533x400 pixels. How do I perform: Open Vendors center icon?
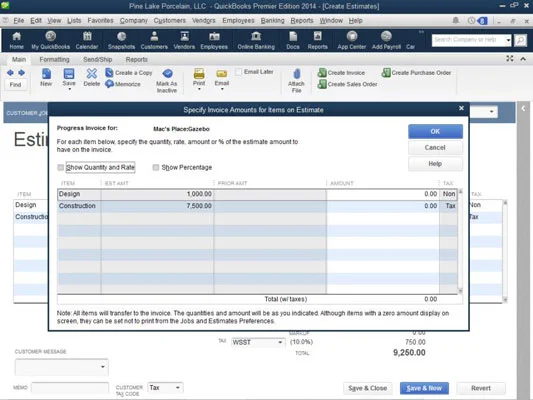184,40
